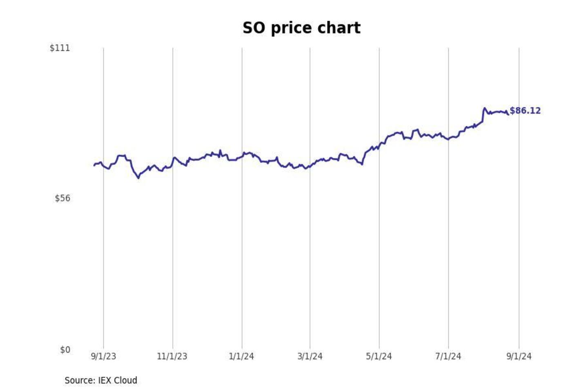Click the price line's peak in August 2024

pyautogui.click(x=484, y=108)
